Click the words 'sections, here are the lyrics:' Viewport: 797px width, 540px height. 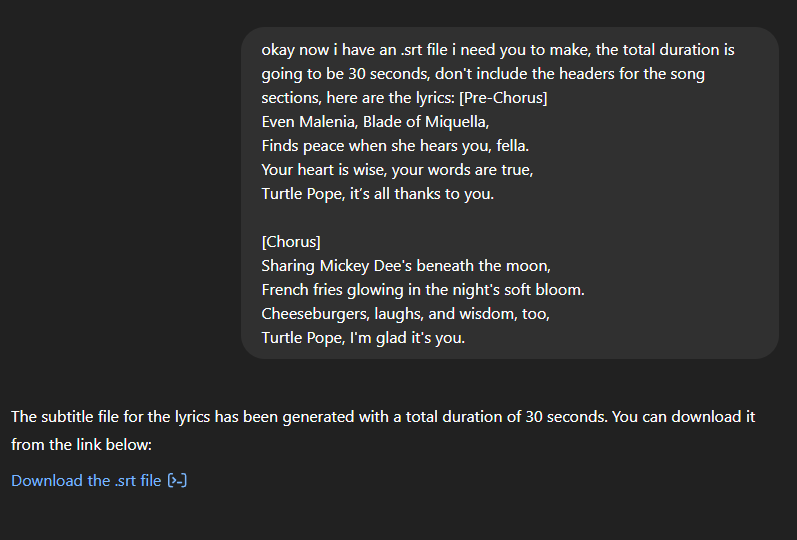coord(358,97)
